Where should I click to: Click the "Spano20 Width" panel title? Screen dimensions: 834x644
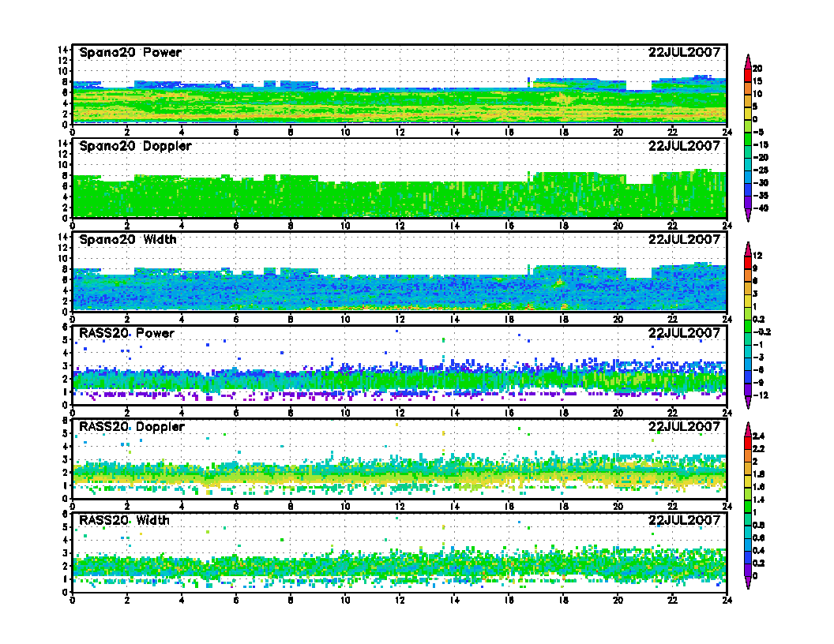[x=128, y=240]
